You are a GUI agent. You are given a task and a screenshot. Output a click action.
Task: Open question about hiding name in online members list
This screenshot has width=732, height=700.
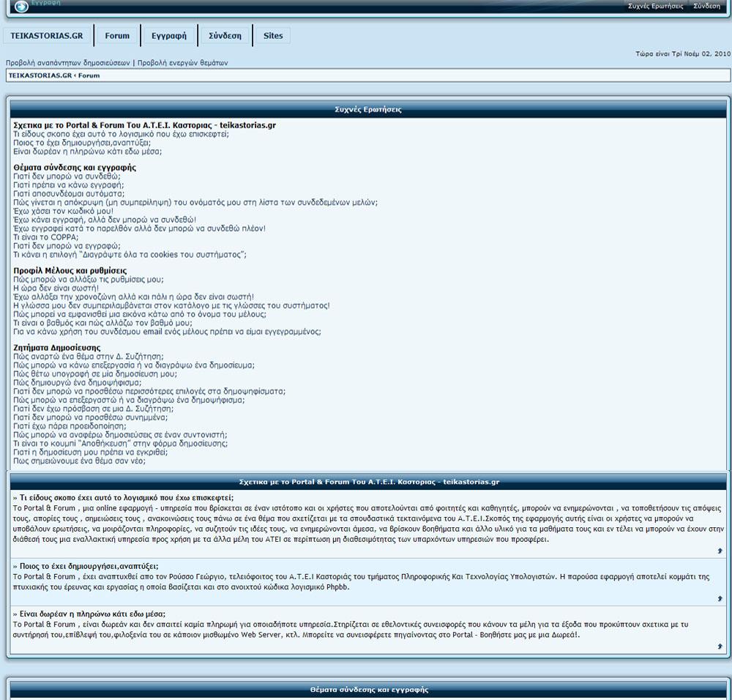pos(195,203)
